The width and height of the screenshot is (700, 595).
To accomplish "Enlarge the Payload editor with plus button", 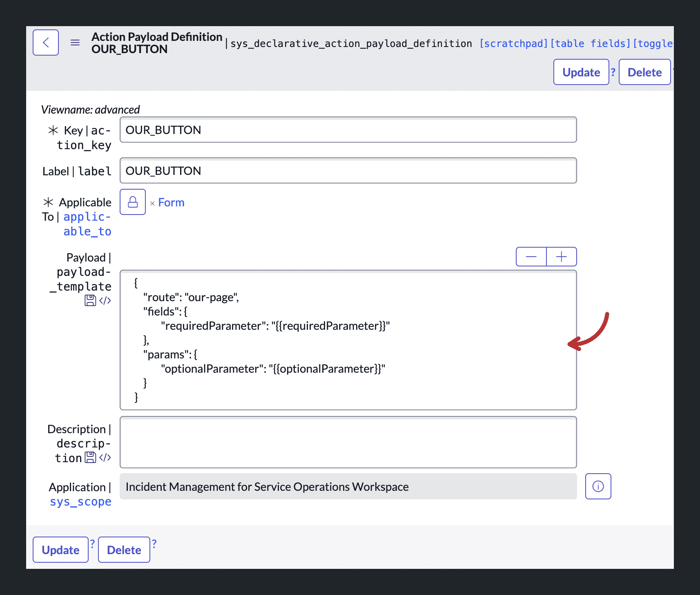I will point(562,257).
